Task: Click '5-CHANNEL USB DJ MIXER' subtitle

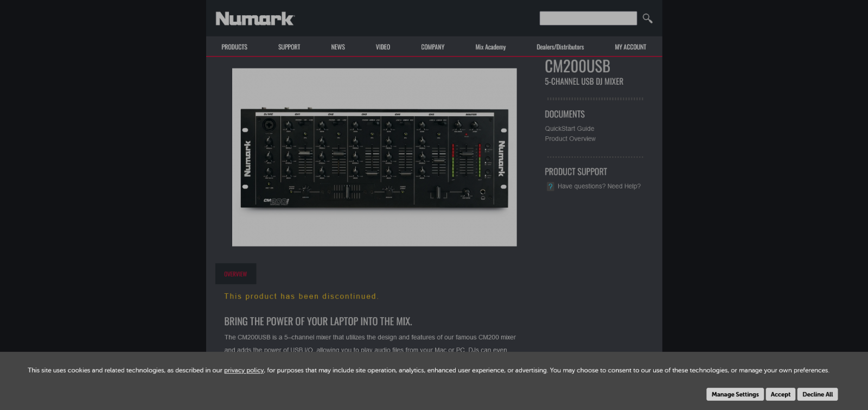Action: (584, 81)
